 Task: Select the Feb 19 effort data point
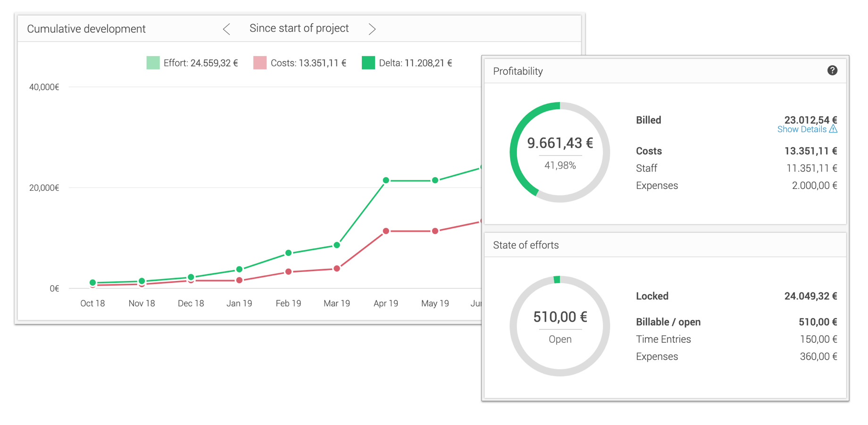click(288, 253)
